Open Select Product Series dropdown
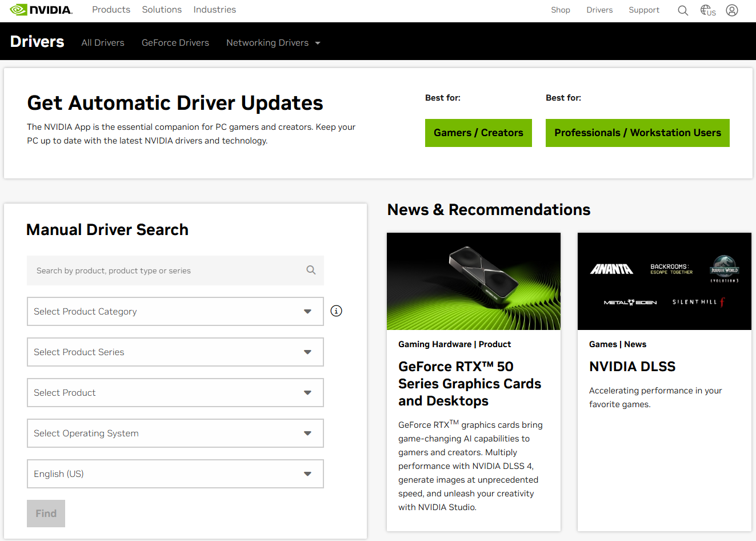 click(175, 352)
